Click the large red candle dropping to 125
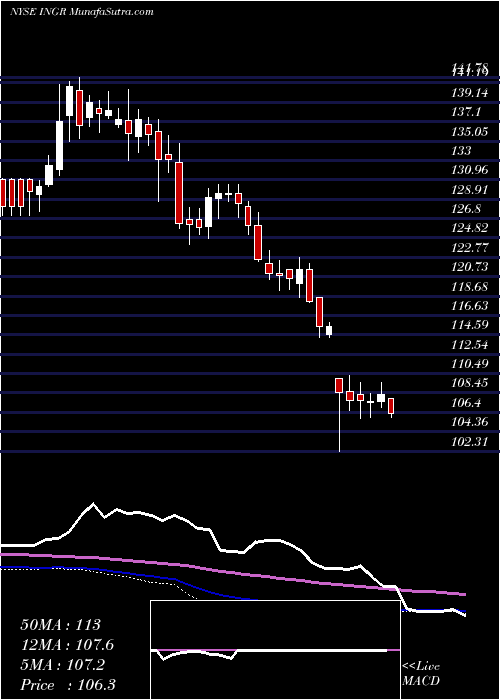500x700 pixels. pyautogui.click(x=179, y=193)
